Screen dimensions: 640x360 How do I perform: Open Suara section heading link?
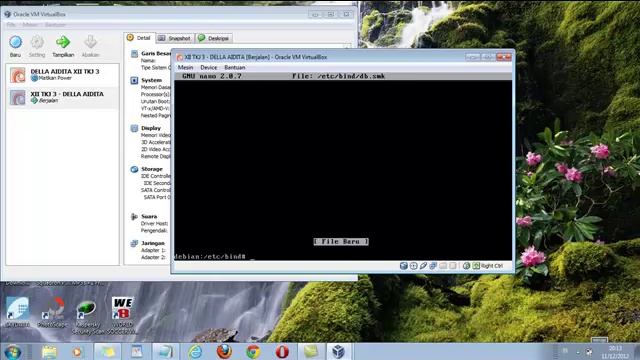pyautogui.click(x=149, y=216)
